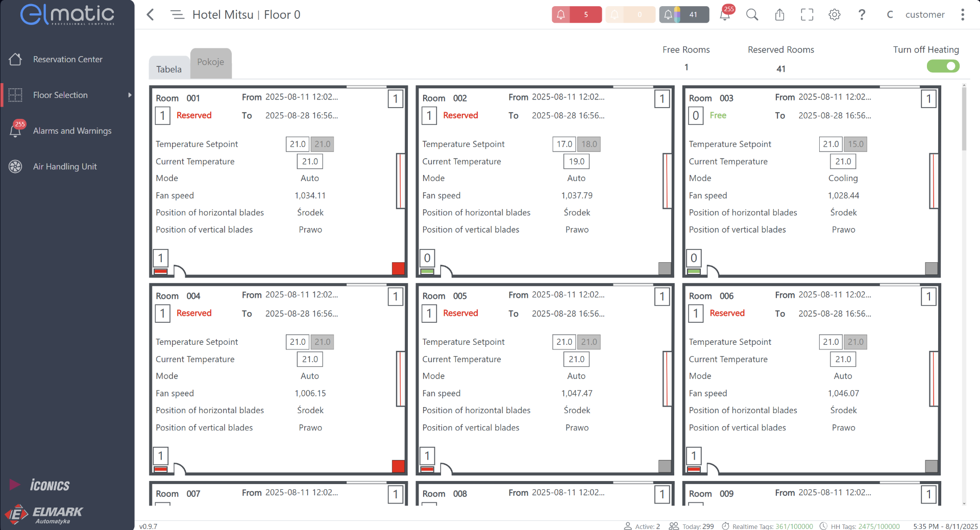The height and width of the screenshot is (530, 980).
Task: Click Air Handling Unit fan icon
Action: [x=15, y=166]
